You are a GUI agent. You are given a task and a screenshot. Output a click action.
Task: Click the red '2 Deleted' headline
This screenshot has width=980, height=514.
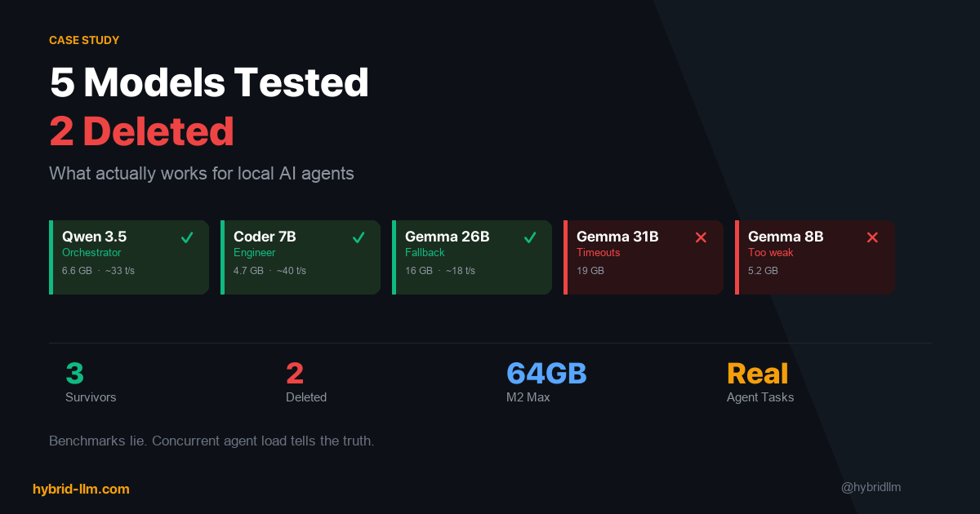coord(141,131)
